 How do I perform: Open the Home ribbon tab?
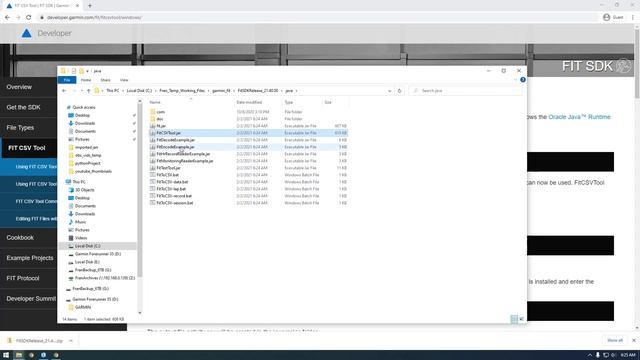coord(86,80)
